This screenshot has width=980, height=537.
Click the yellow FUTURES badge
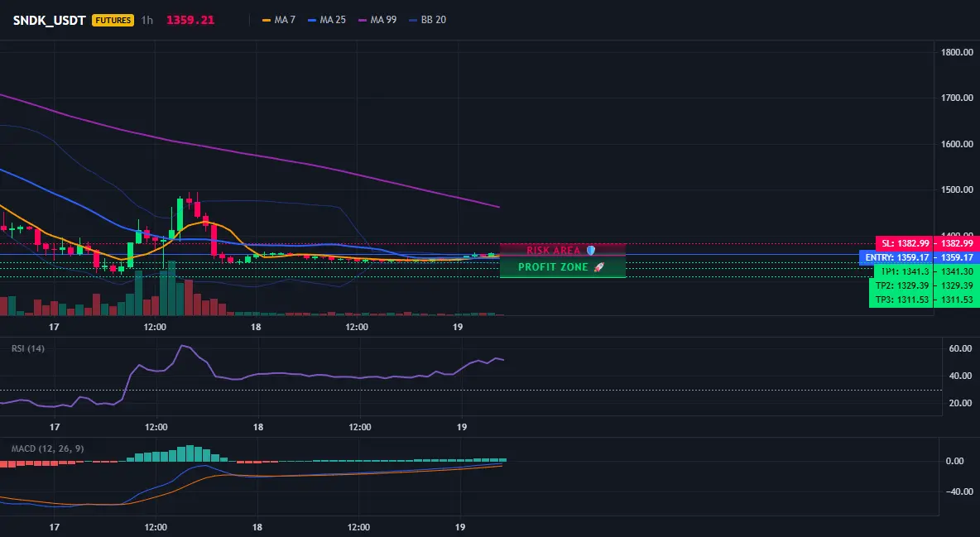(x=113, y=20)
